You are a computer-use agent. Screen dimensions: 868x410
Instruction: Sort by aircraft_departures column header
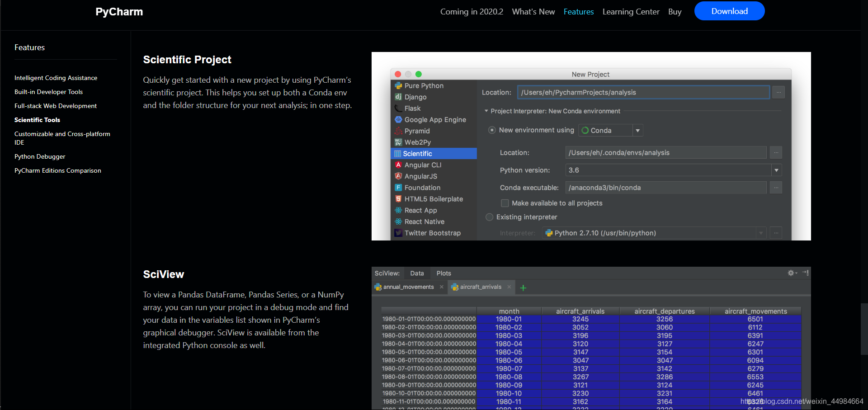click(x=664, y=311)
